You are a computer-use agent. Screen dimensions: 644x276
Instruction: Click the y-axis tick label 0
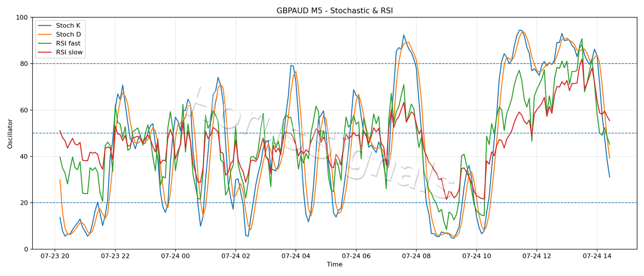pyautogui.click(x=26, y=249)
